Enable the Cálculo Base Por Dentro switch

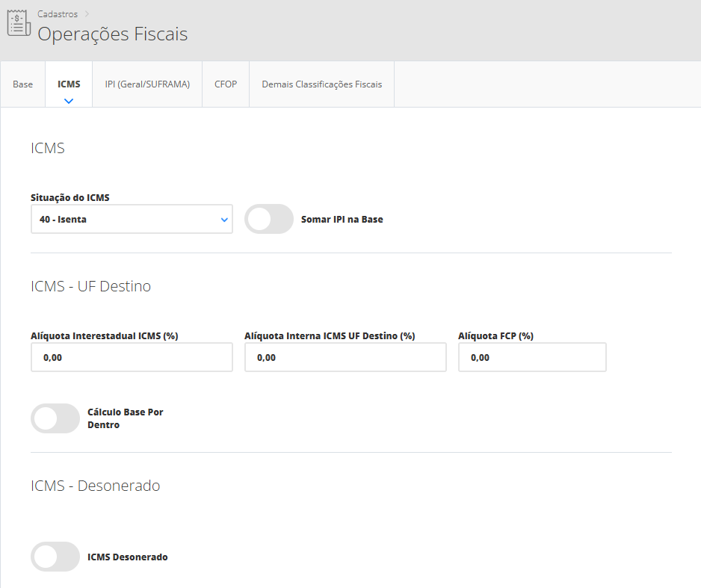pyautogui.click(x=55, y=418)
